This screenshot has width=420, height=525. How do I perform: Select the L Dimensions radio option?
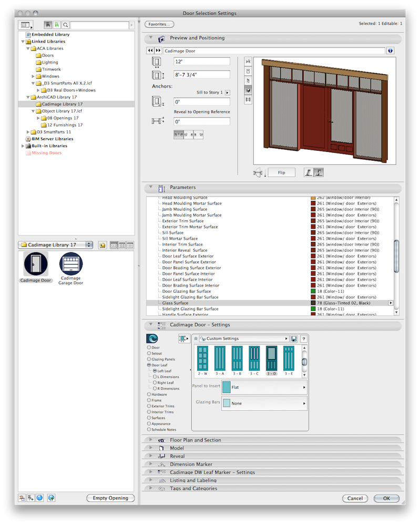click(155, 377)
